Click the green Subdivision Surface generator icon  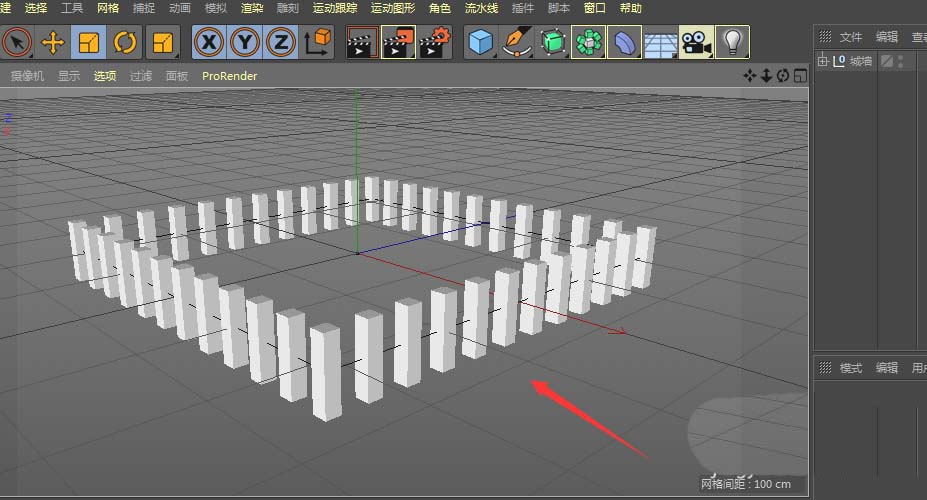click(x=553, y=43)
